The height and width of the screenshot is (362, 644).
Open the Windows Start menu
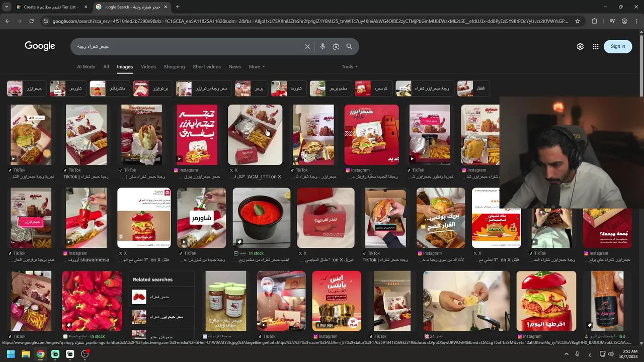tap(11, 354)
